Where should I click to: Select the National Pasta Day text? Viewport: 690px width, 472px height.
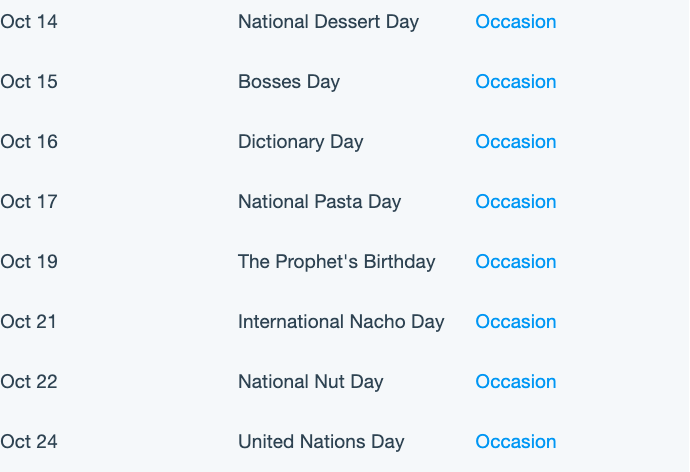tap(319, 201)
